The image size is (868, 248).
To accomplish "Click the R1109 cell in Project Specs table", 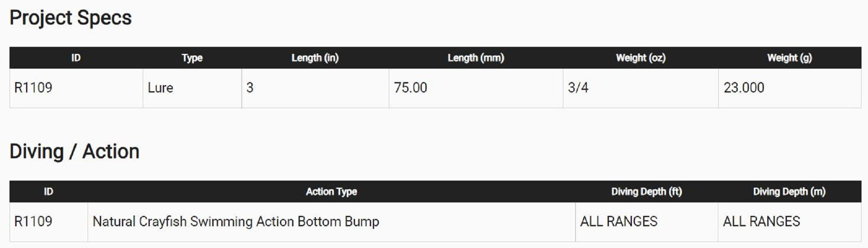I will point(33,88).
